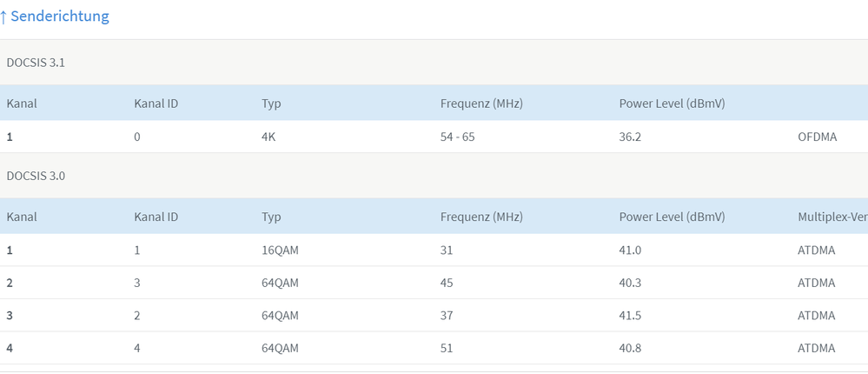Click the up arrow beside Senderichtung

[3, 17]
